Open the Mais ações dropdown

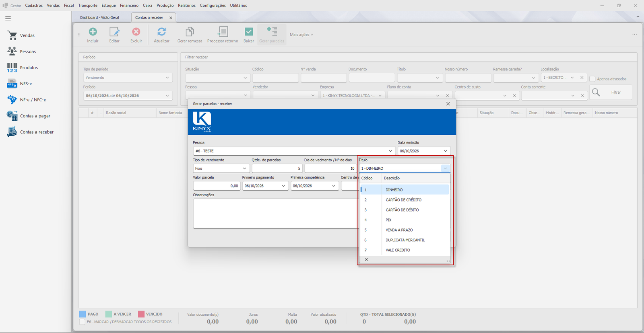(x=301, y=35)
